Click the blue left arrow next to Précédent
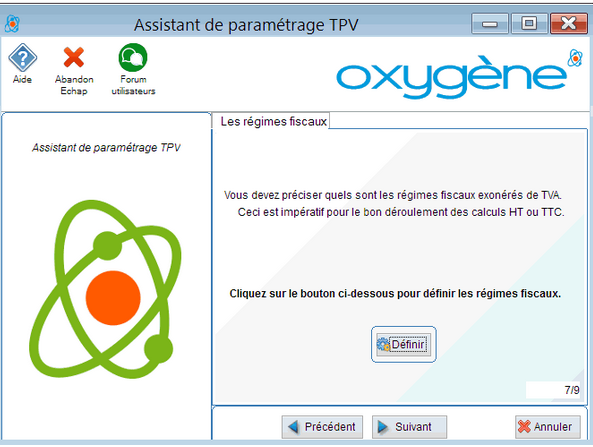Viewport: 593px width, 447px height. point(293,427)
